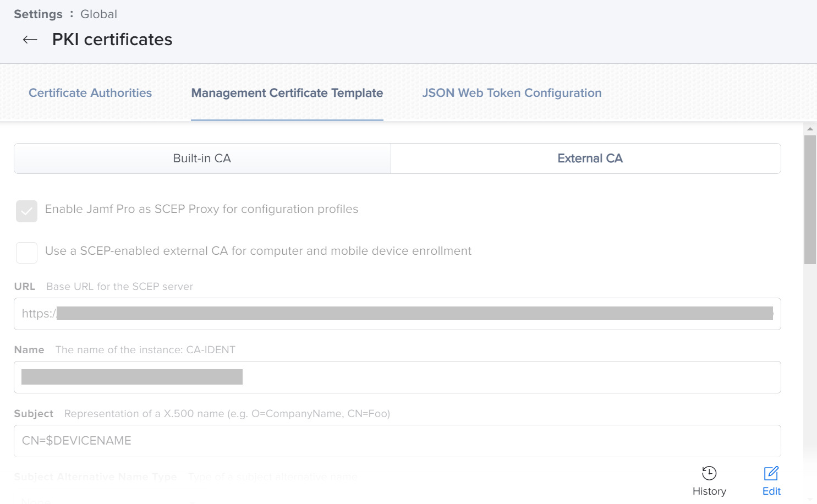Choose the Built-in CA segment
817x504 pixels.
tap(202, 158)
